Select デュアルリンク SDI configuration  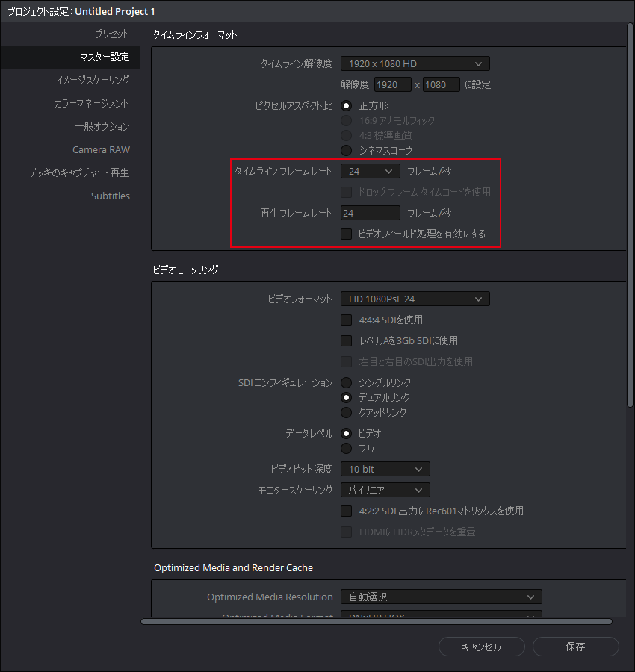pyautogui.click(x=347, y=398)
